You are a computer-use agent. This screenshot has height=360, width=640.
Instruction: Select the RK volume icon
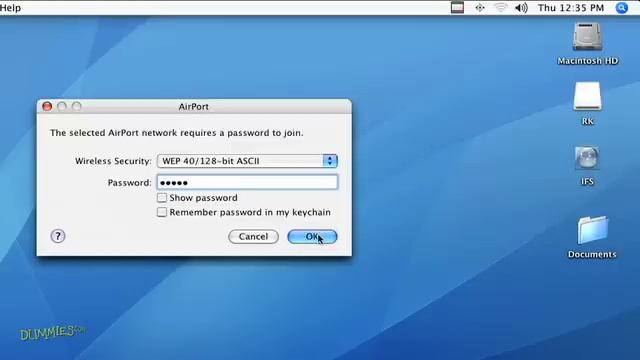[587, 96]
